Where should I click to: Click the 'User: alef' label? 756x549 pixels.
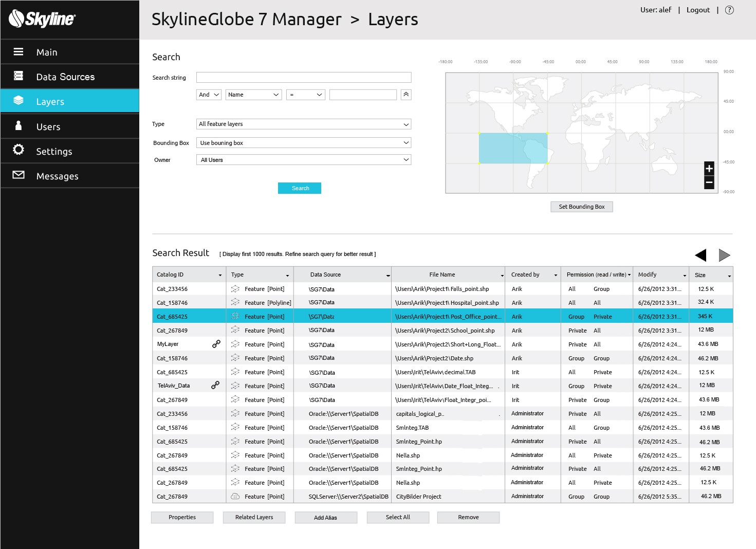pos(656,10)
